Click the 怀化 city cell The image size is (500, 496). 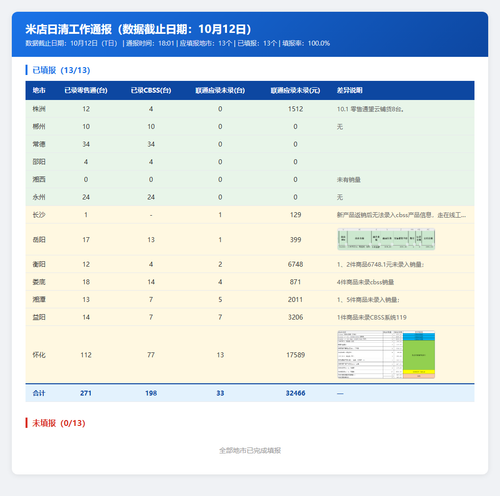tap(39, 355)
